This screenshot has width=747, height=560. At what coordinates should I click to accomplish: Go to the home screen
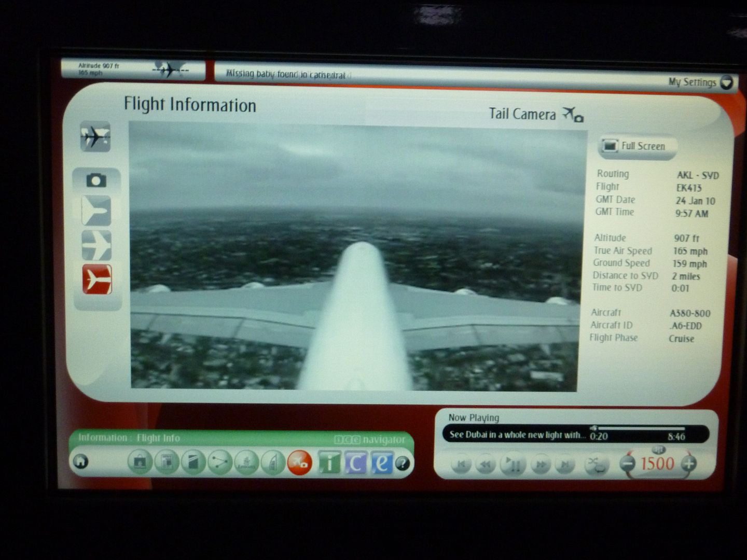tap(80, 461)
